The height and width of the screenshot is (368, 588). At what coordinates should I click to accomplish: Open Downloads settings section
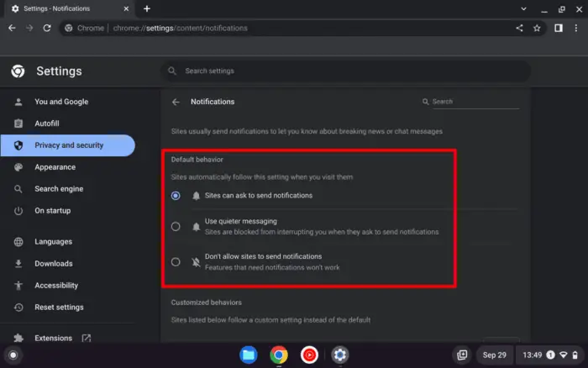[54, 263]
